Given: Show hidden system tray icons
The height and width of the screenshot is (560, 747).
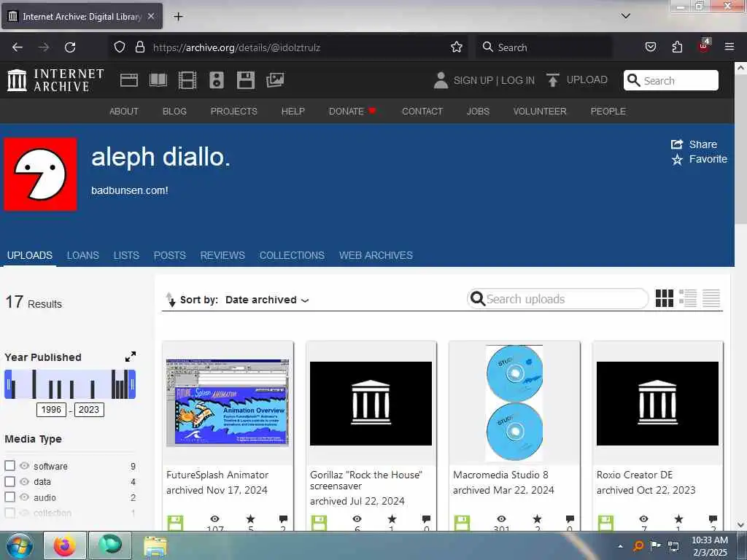Looking at the screenshot, I should [620, 546].
